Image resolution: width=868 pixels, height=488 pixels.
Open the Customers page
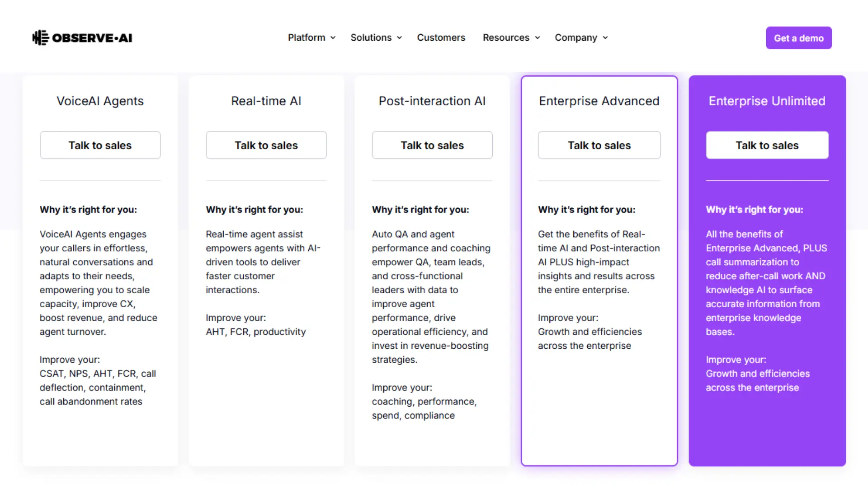(441, 38)
